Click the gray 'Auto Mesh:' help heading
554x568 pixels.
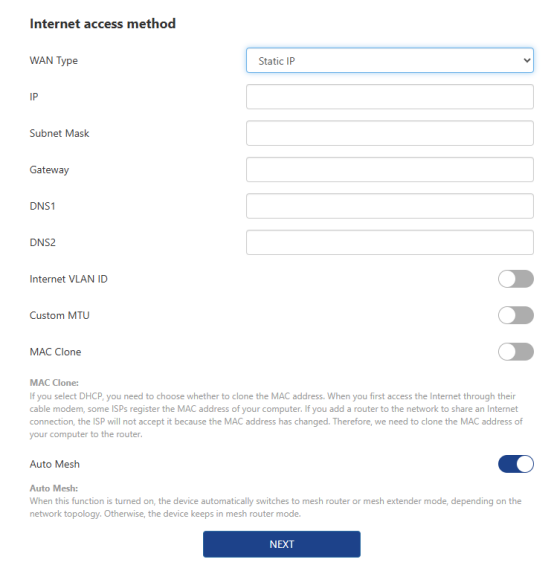[54, 488]
